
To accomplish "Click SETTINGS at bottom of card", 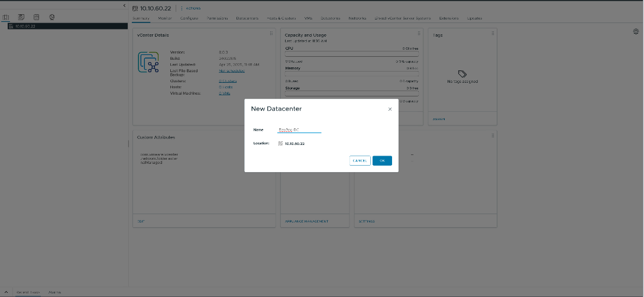I will coord(367,221).
